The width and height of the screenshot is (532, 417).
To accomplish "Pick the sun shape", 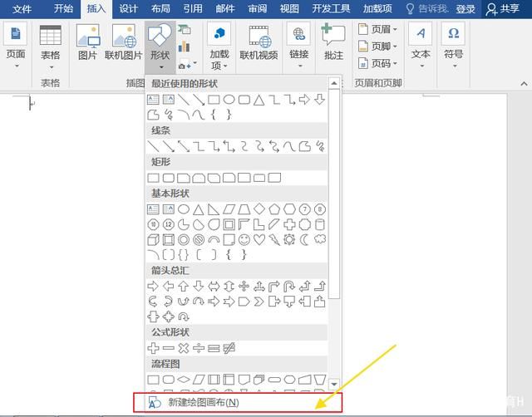I will pyautogui.click(x=289, y=240).
